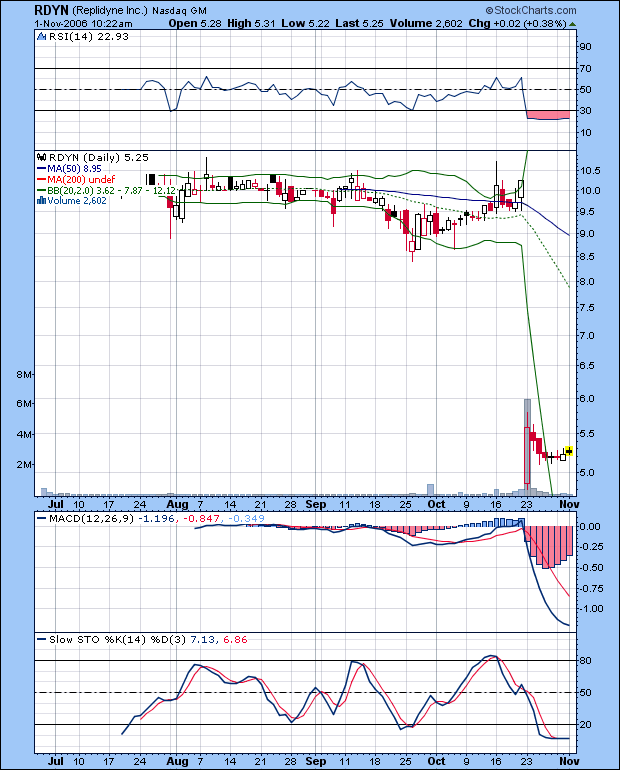The image size is (620, 770).
Task: Click the Nasdaq GM exchange label
Action: (x=179, y=11)
